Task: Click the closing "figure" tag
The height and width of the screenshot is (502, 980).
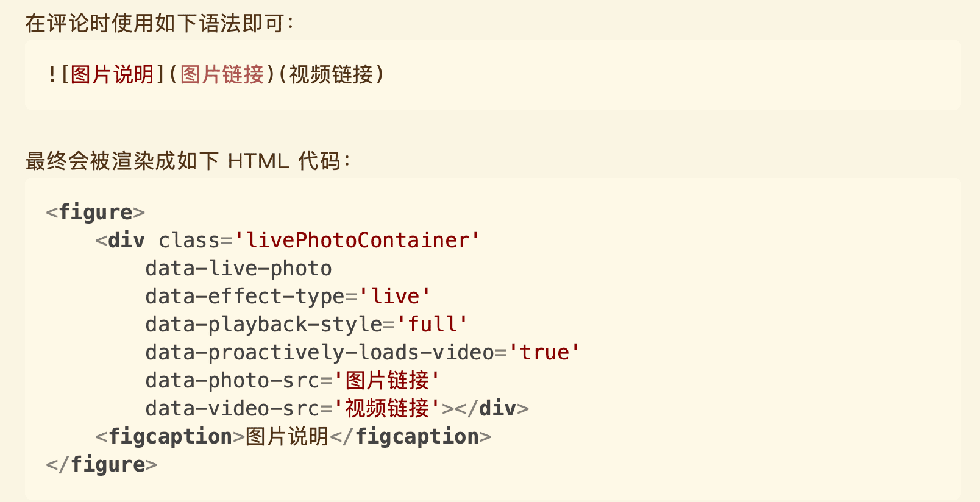Action: 108,464
